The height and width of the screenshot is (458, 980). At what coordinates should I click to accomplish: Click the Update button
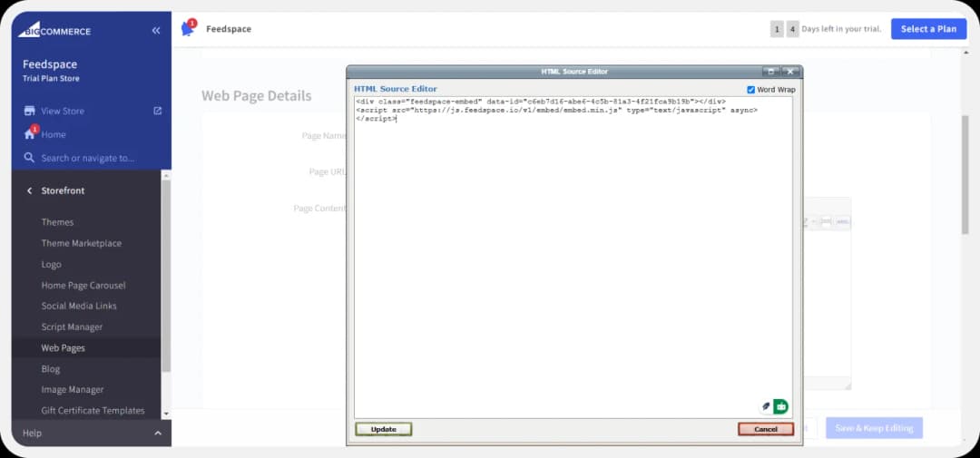[x=383, y=429]
